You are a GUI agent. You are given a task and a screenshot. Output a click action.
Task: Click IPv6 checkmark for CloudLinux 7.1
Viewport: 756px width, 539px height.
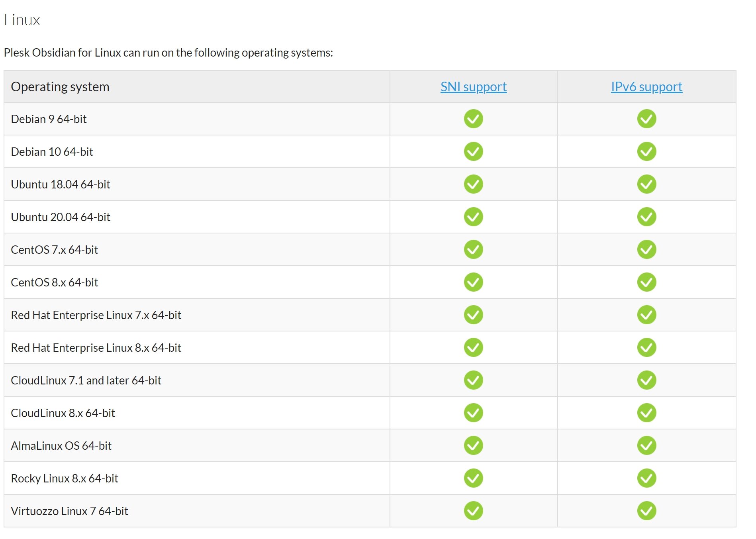(x=646, y=380)
